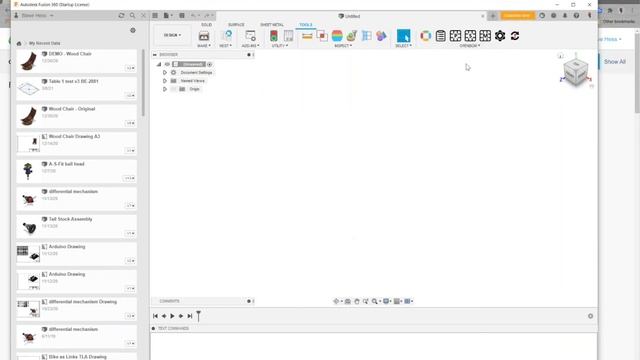Add a new design tab with plus button

pyautogui.click(x=493, y=16)
